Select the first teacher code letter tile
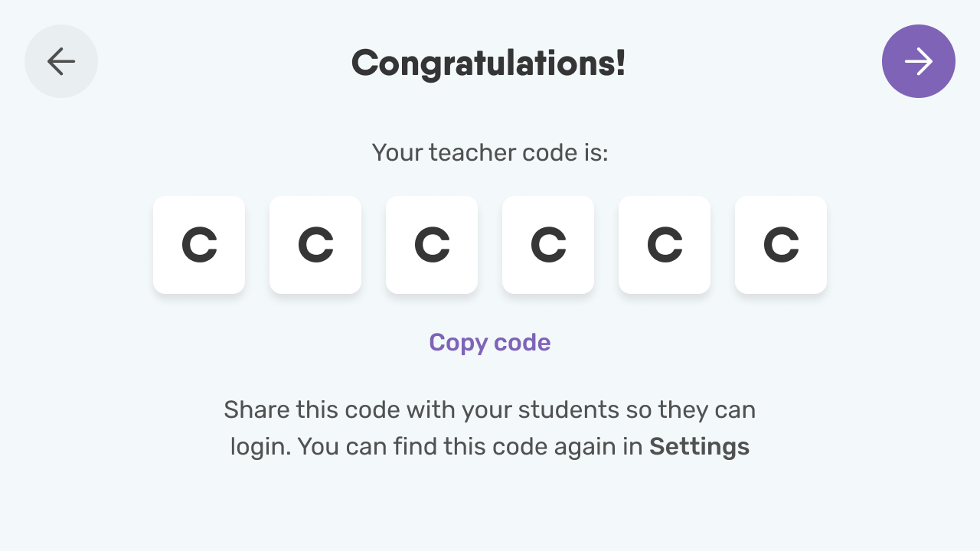980x551 pixels. point(199,245)
